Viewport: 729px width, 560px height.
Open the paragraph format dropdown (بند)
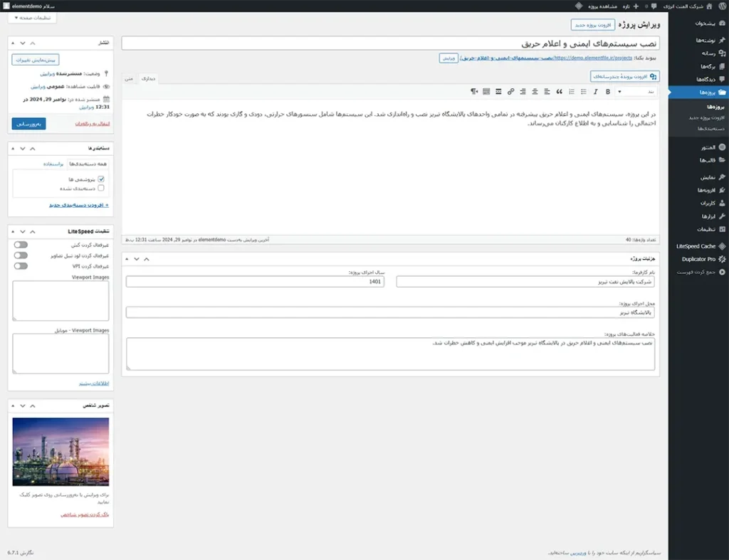[636, 92]
